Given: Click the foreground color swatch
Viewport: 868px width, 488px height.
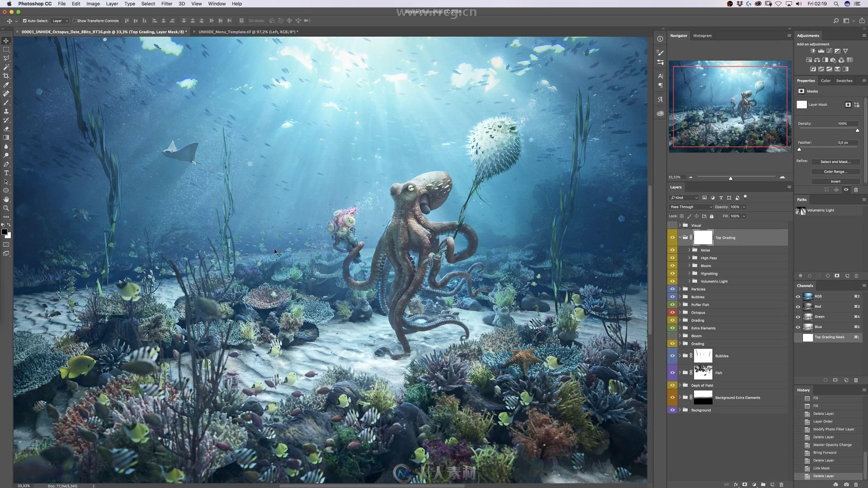Looking at the screenshot, I should click(4, 232).
